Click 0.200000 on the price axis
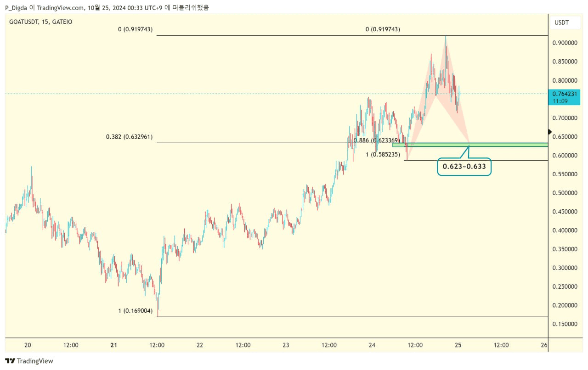The width and height of the screenshot is (588, 370). (x=565, y=305)
